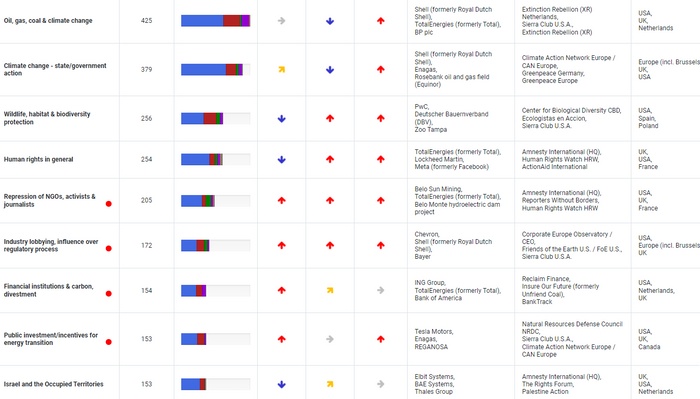The image size is (700, 399).
Task: Click red dot beside Public investment/incentives topic
Action: pyautogui.click(x=108, y=342)
